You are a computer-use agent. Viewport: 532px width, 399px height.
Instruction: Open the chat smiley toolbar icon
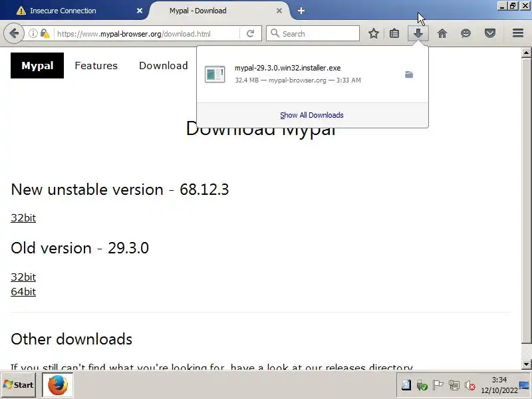point(466,34)
